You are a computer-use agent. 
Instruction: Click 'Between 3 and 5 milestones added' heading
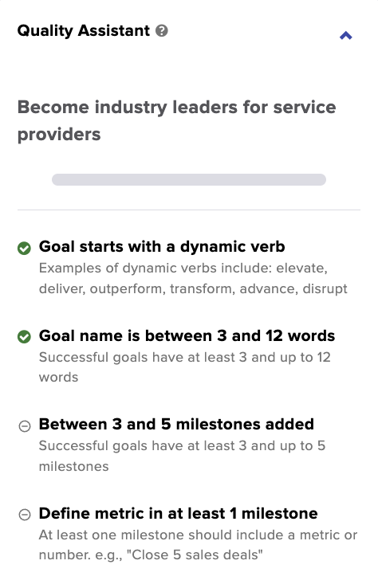pos(176,424)
